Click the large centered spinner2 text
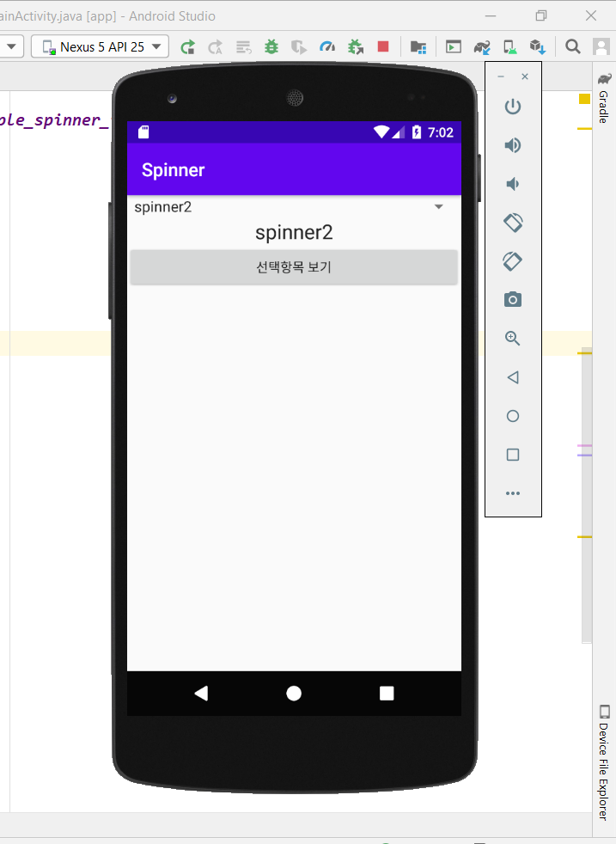This screenshot has height=844, width=616. tap(294, 233)
